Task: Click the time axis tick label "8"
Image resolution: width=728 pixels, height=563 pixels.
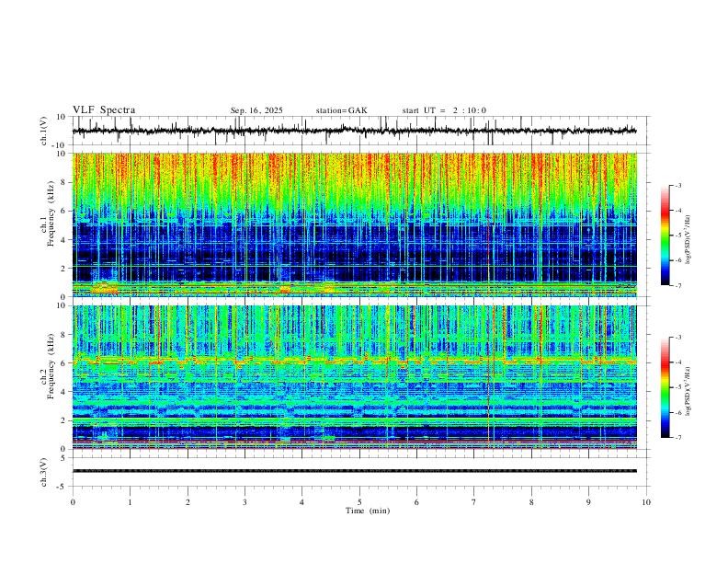Action: tap(531, 502)
